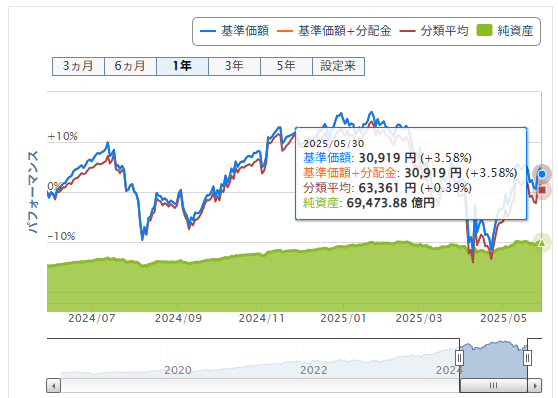Switch chart to 3年 range

click(x=234, y=66)
